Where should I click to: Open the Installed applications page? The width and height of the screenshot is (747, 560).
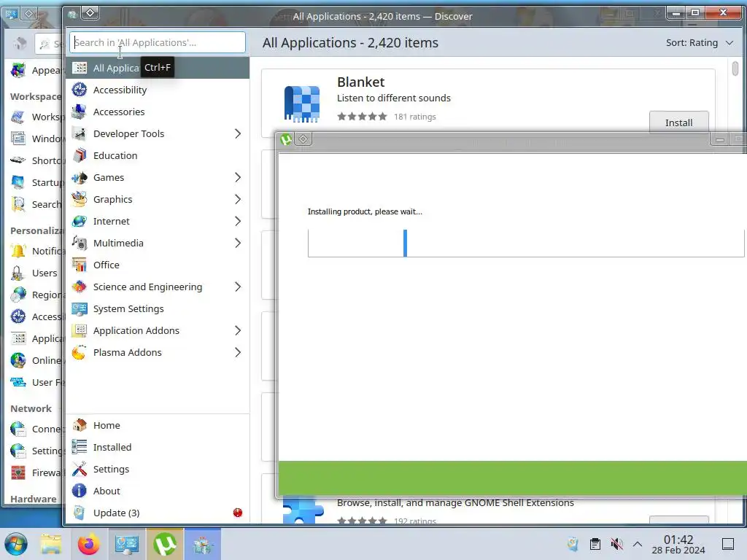[158, 448]
